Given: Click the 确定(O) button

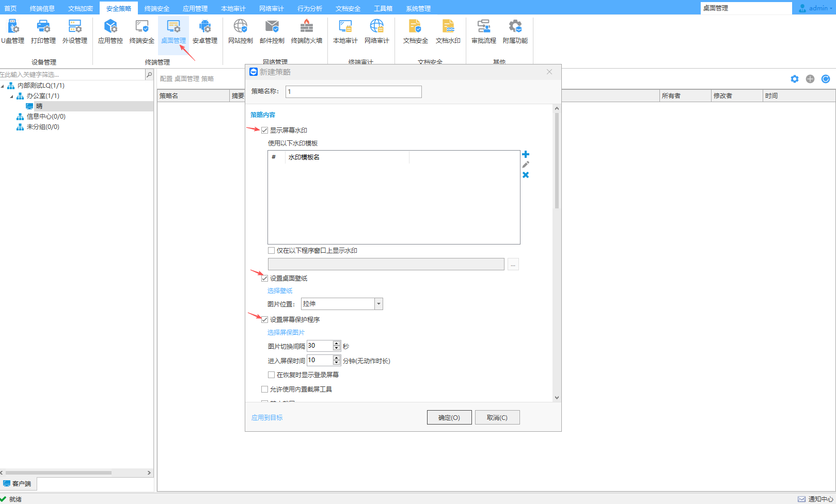Looking at the screenshot, I should click(x=449, y=417).
